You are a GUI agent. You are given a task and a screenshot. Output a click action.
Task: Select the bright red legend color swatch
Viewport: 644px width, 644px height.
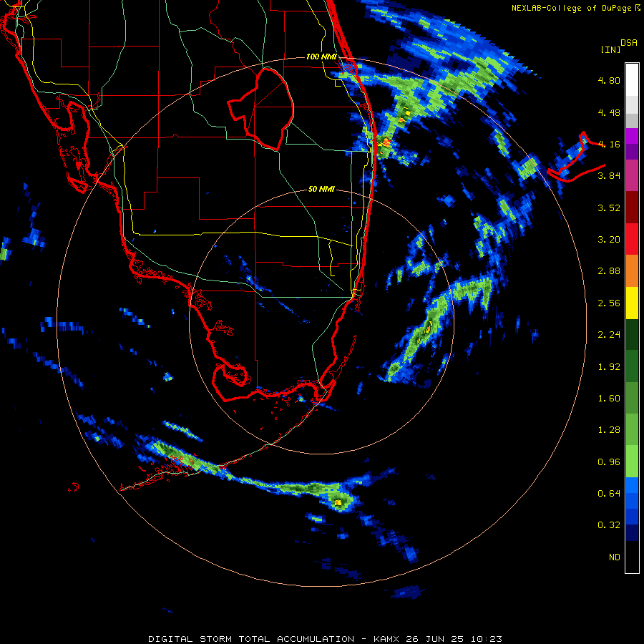pyautogui.click(x=632, y=240)
